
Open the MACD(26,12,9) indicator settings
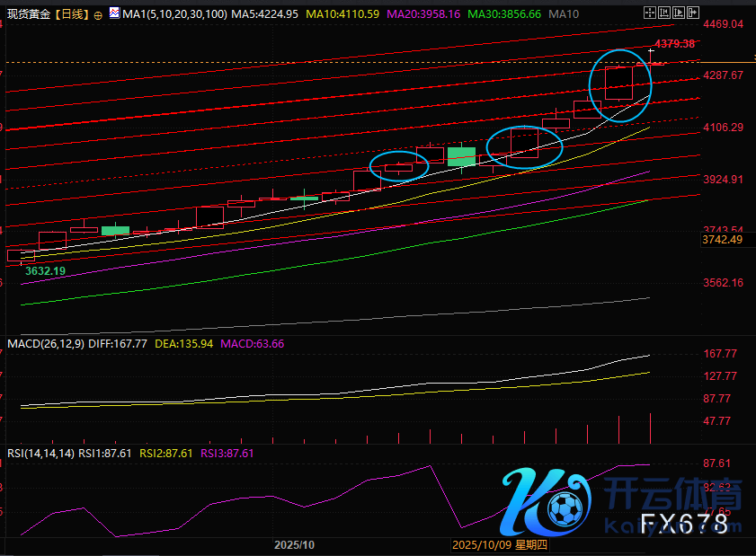click(45, 343)
